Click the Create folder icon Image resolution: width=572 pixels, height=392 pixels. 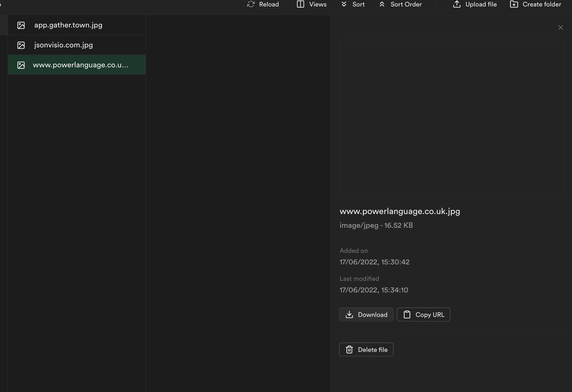point(514,4)
